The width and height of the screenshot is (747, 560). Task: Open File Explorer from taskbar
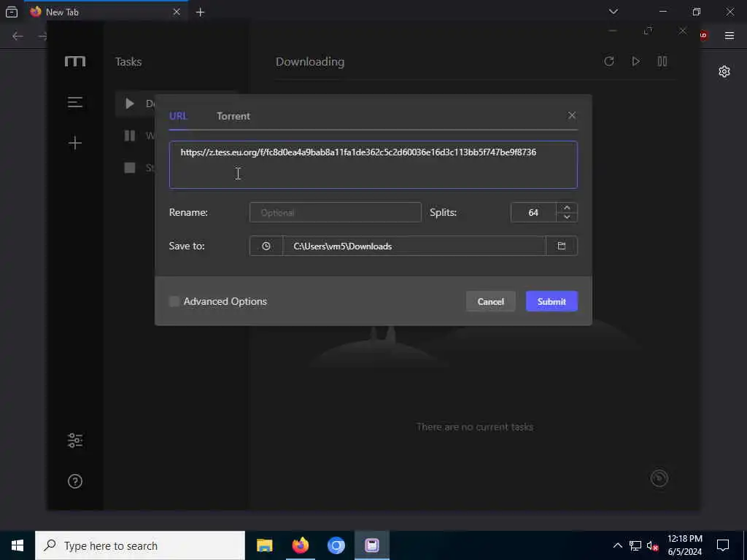264,545
